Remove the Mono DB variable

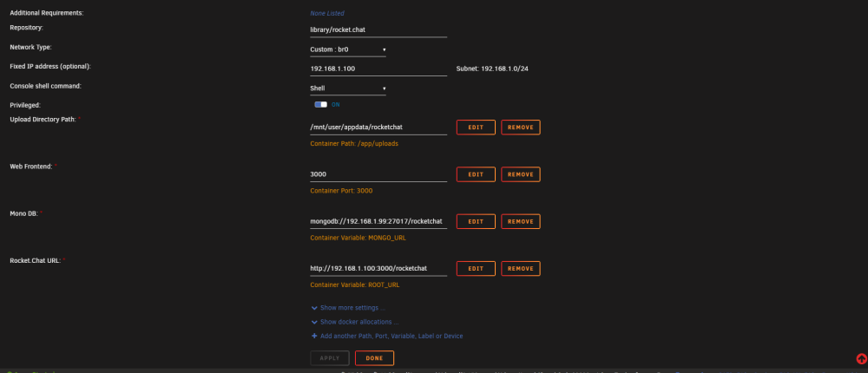(x=520, y=221)
